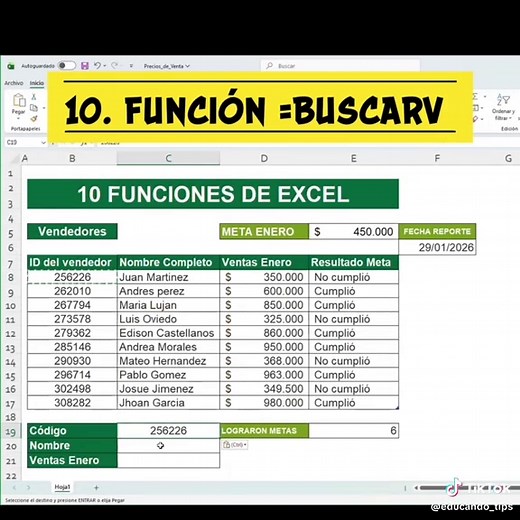Select the column D header
This screenshot has width=520, height=520.
point(264,158)
